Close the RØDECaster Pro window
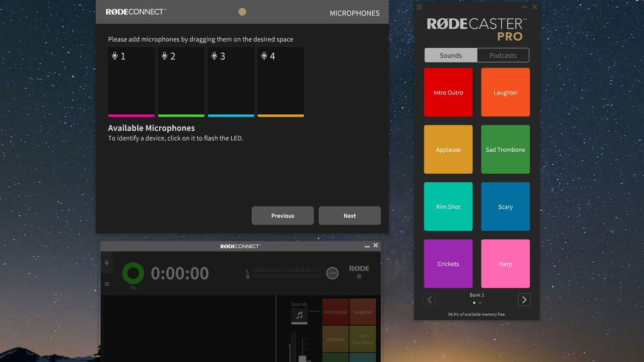 point(535,7)
